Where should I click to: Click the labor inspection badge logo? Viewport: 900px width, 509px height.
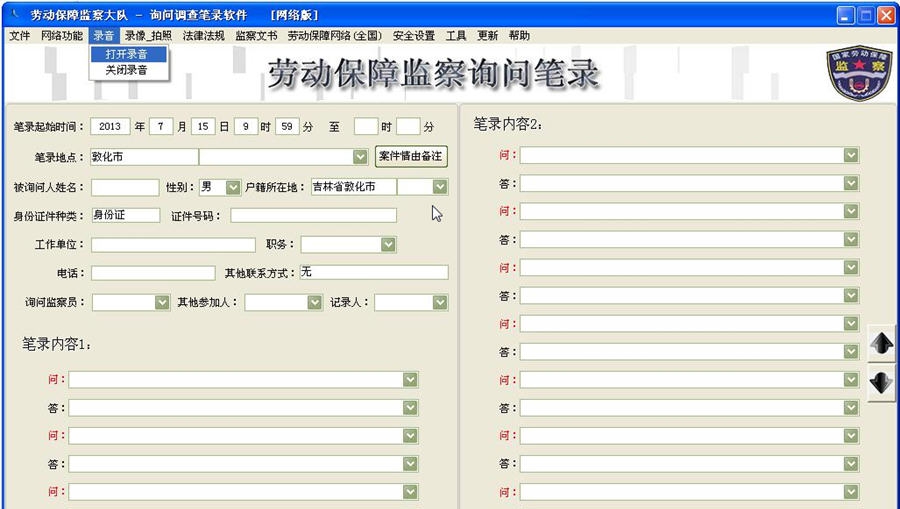coord(857,73)
